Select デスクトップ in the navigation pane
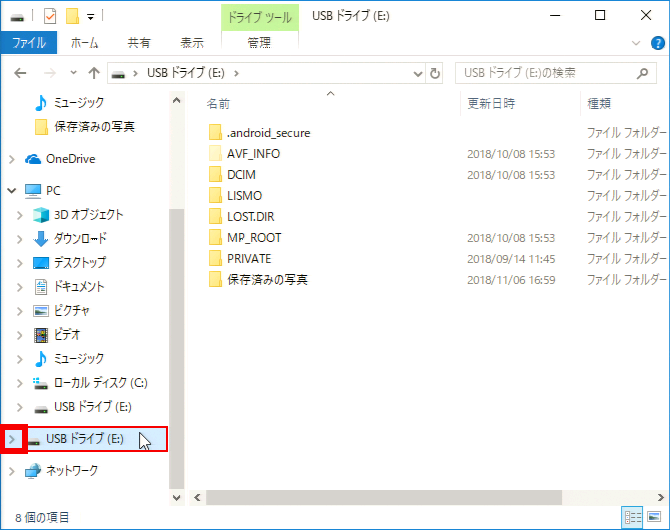The image size is (670, 530). (69, 262)
